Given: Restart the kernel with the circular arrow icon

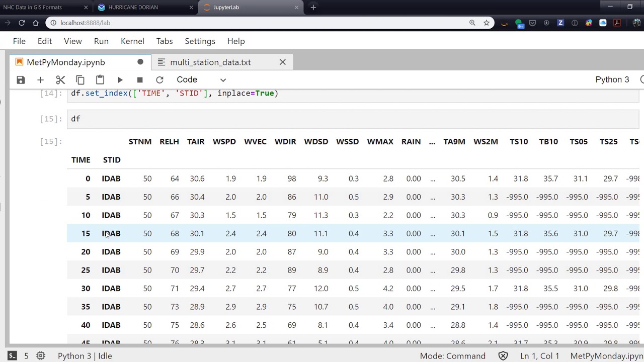Looking at the screenshot, I should 159,80.
